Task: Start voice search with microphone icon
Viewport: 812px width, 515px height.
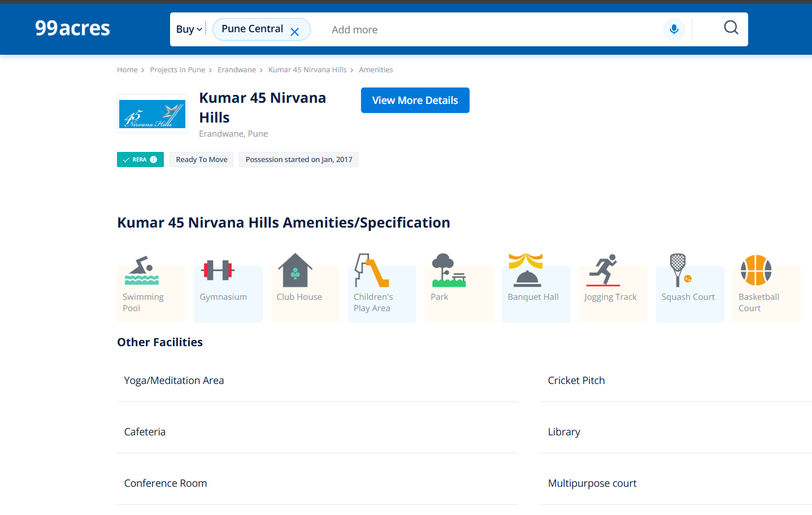Action: click(674, 29)
